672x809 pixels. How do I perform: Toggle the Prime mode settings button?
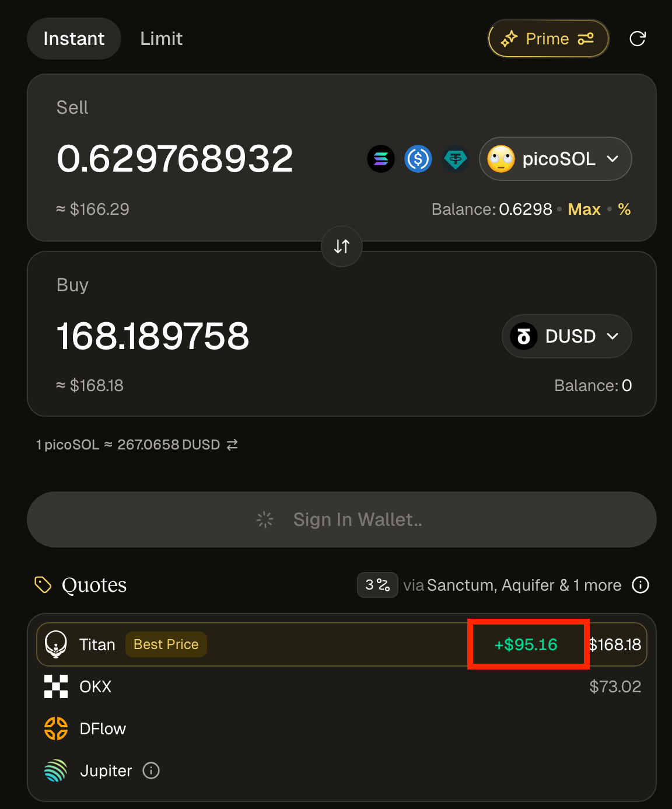[x=548, y=39]
